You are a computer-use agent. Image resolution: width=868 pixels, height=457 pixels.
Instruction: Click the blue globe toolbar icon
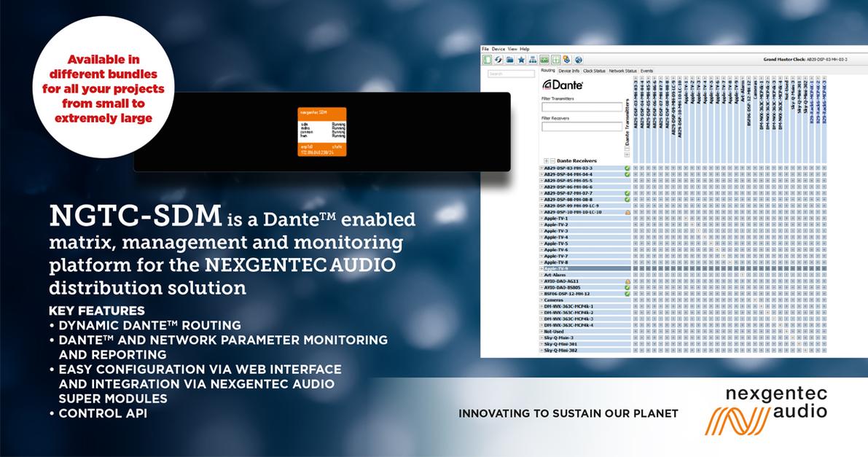click(x=578, y=60)
